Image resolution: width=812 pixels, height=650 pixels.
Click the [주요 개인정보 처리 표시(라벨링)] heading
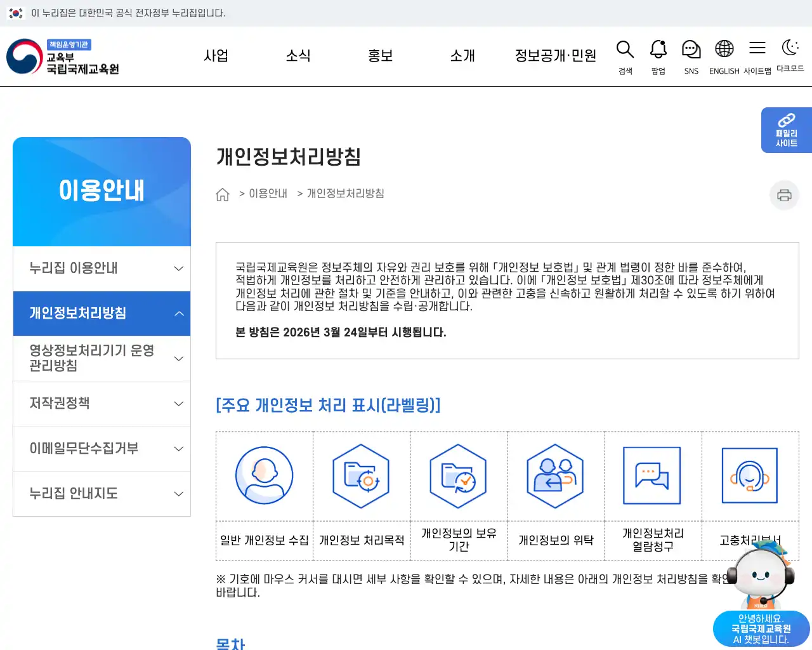[x=329, y=405]
